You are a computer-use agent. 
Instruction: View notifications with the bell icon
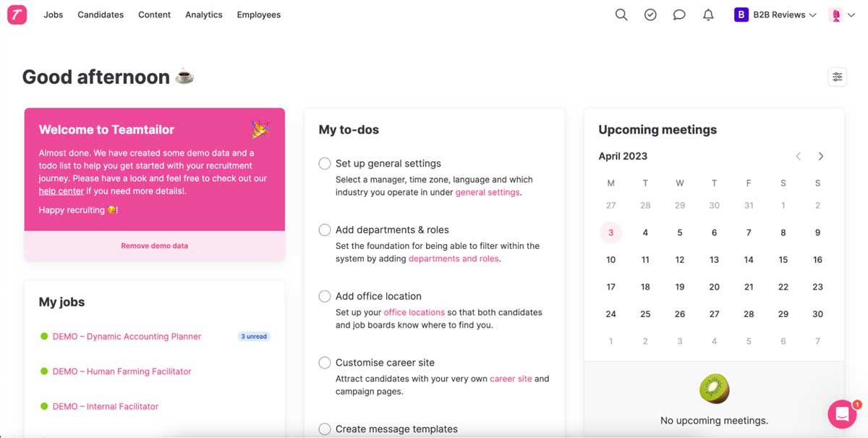[707, 14]
